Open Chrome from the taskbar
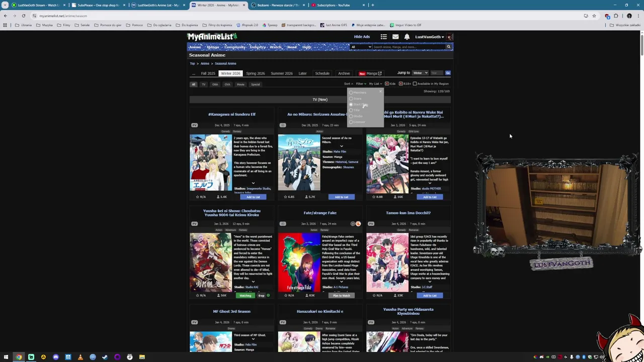This screenshot has height=362, width=644. click(x=19, y=357)
